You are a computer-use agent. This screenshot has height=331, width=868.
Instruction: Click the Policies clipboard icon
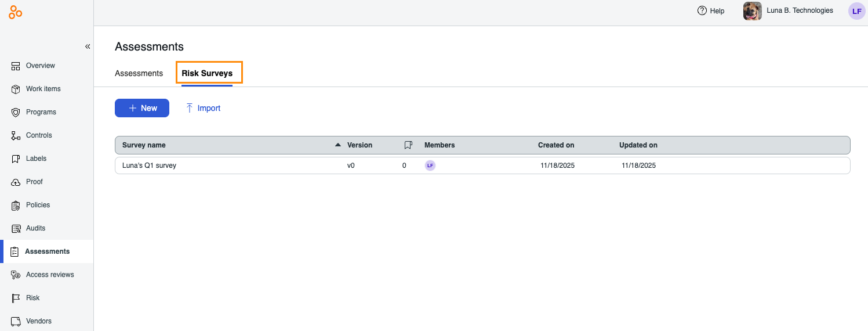[16, 205]
